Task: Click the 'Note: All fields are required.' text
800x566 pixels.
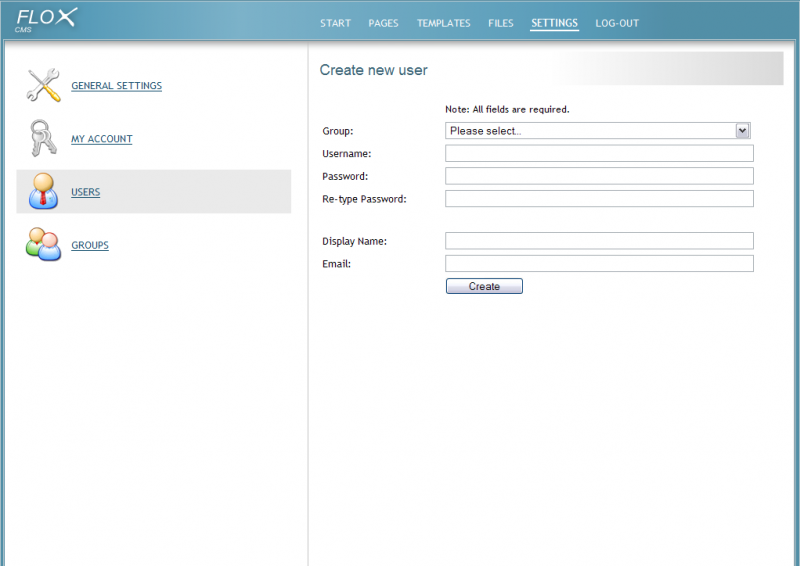Action: click(x=507, y=109)
